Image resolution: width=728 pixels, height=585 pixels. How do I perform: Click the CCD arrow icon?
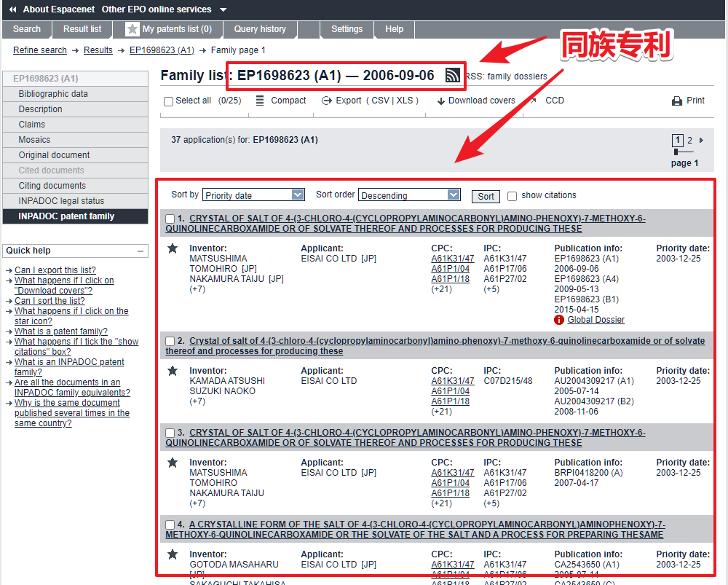point(534,101)
